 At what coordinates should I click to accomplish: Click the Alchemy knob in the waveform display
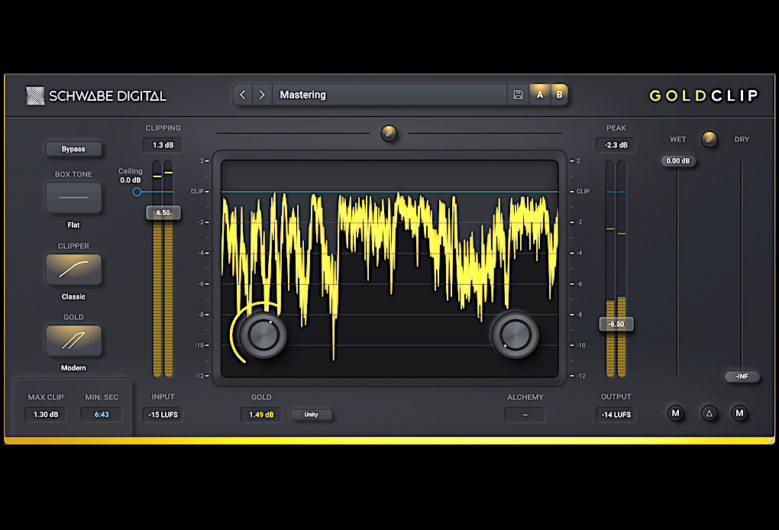pyautogui.click(x=515, y=334)
